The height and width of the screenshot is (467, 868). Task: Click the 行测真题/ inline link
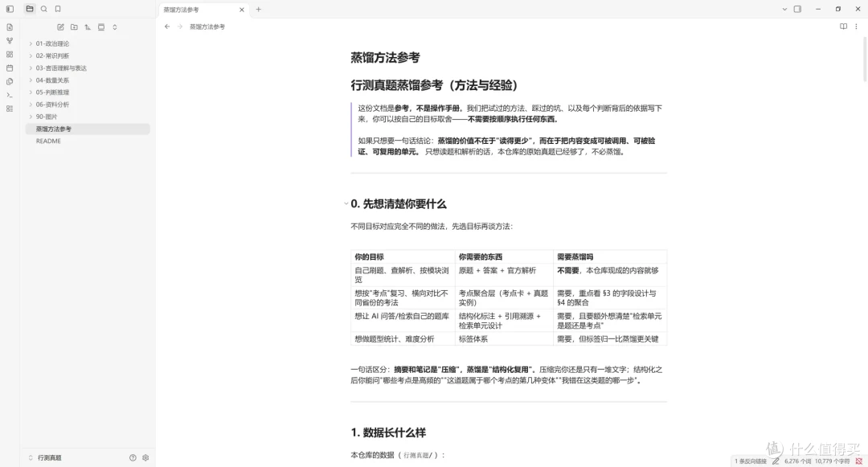417,456
